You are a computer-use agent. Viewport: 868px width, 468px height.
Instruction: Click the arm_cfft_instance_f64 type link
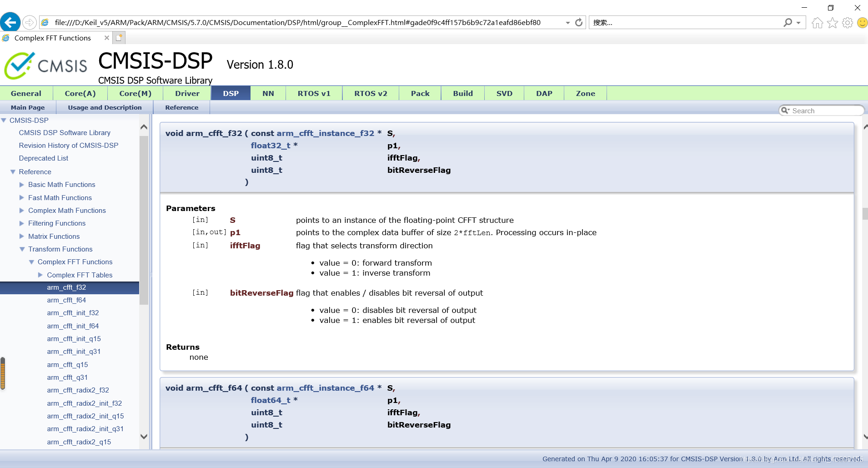[325, 388]
